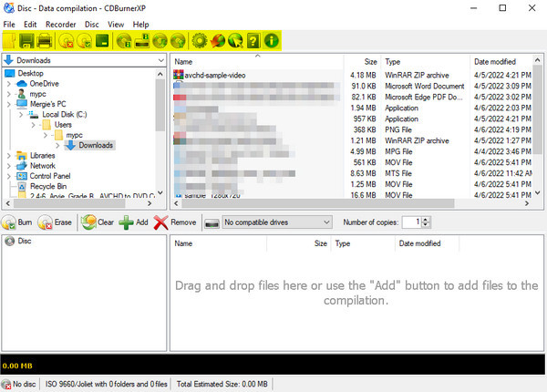Viewport: 547px width, 392px height.
Task: Expand the Users folder node
Action: click(x=33, y=125)
